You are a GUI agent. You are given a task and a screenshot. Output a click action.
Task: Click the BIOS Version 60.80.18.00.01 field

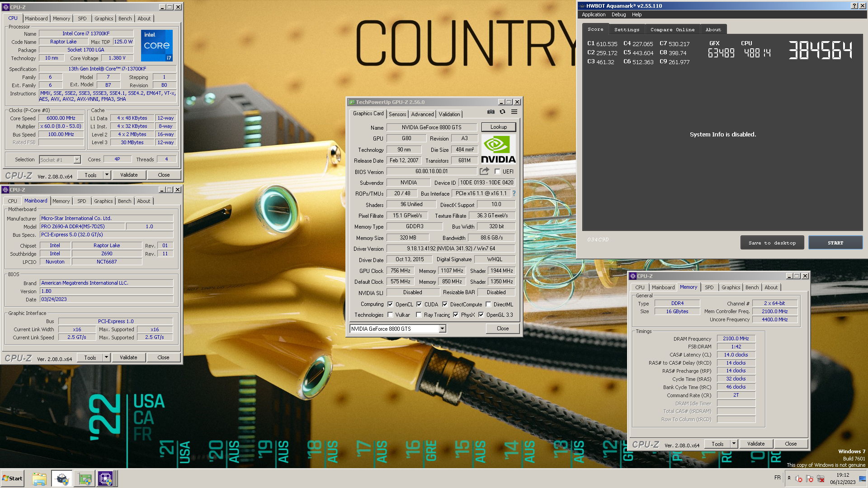tap(431, 172)
